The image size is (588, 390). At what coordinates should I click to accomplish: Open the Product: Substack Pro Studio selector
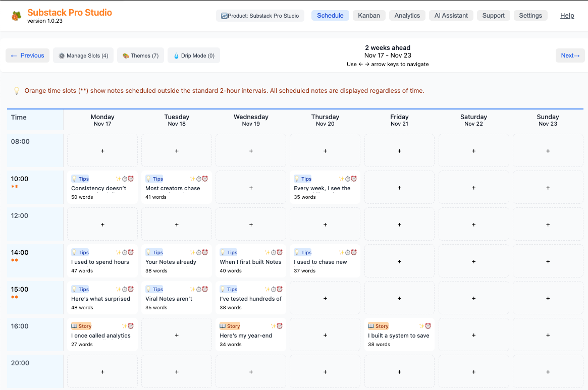[x=260, y=16]
